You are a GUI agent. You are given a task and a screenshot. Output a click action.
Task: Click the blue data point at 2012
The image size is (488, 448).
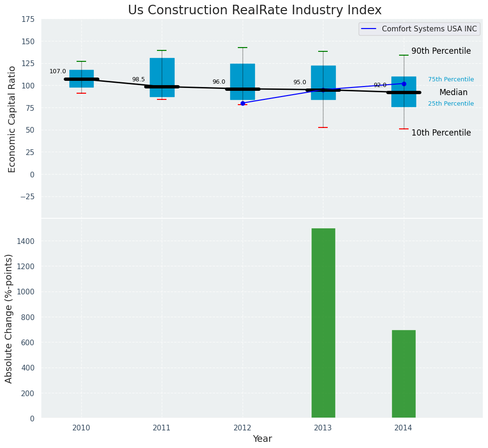(x=243, y=103)
